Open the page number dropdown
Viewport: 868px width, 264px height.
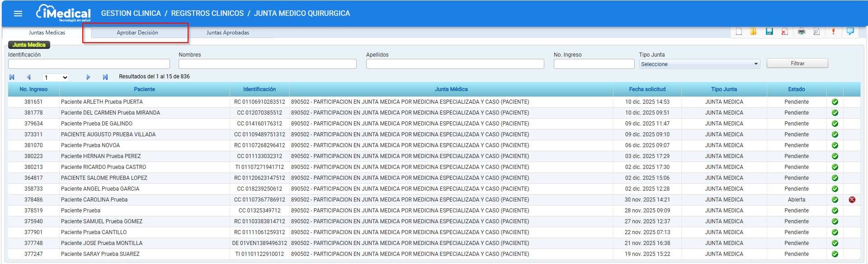coord(55,77)
